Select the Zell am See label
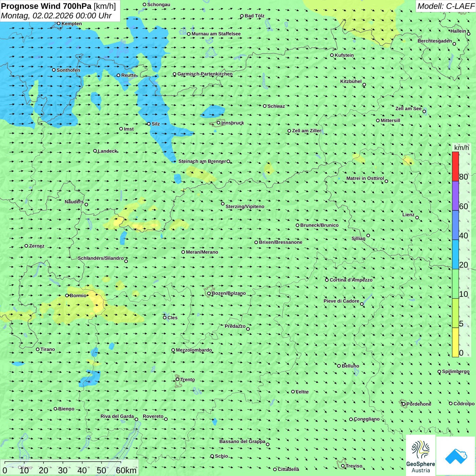This screenshot has width=476, height=476. (x=408, y=108)
